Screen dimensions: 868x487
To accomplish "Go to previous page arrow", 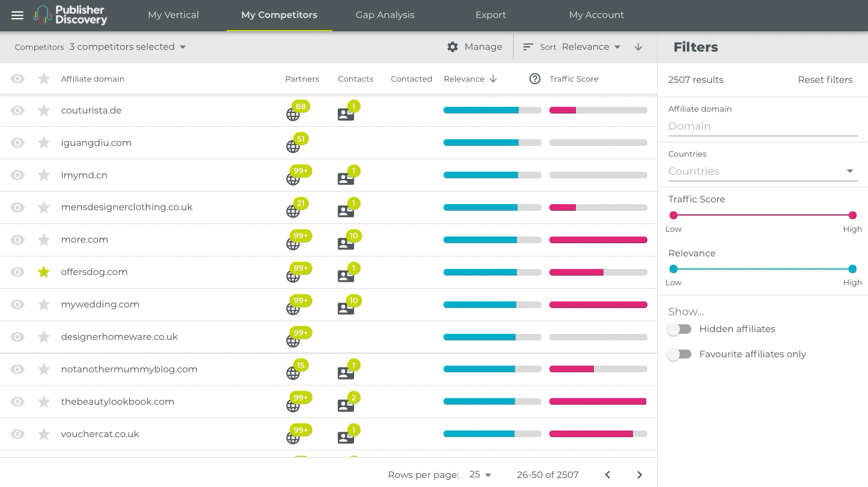I will 608,475.
